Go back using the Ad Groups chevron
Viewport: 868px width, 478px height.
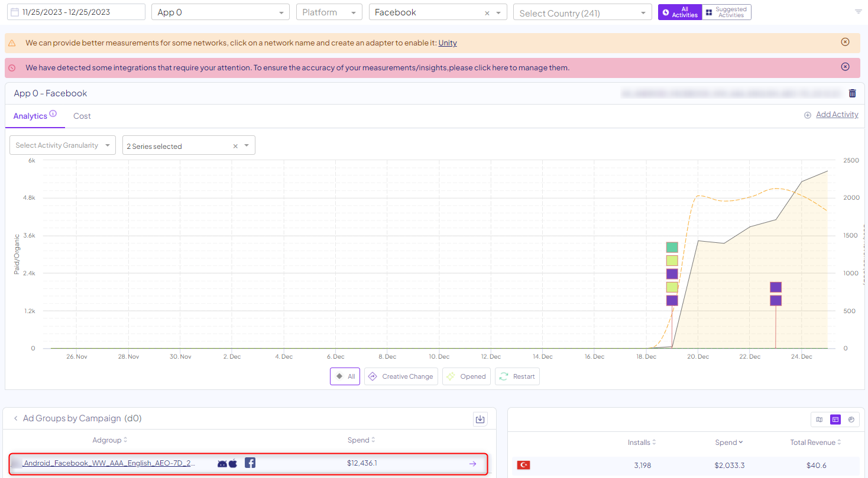click(x=16, y=419)
